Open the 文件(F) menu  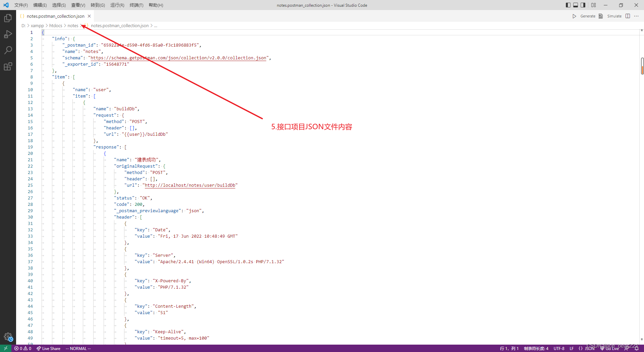click(x=21, y=5)
